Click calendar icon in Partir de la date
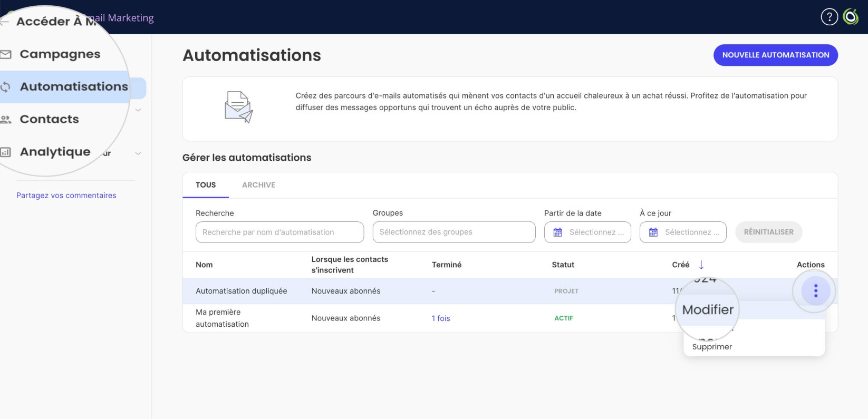Screen dimensions: 868x419 point(557,232)
